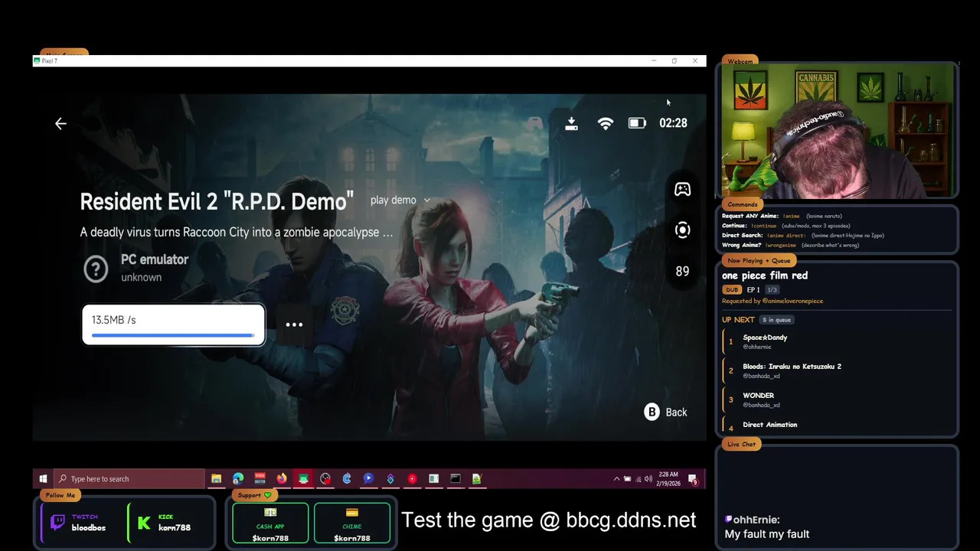Select the Webcam panel tab label
The height and width of the screenshot is (551, 980).
click(x=740, y=61)
